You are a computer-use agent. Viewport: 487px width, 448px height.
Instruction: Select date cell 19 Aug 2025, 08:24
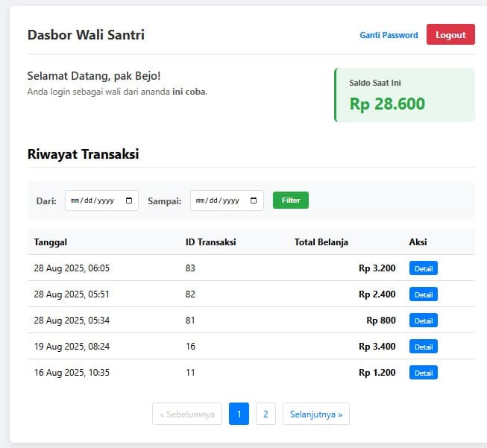pyautogui.click(x=72, y=347)
